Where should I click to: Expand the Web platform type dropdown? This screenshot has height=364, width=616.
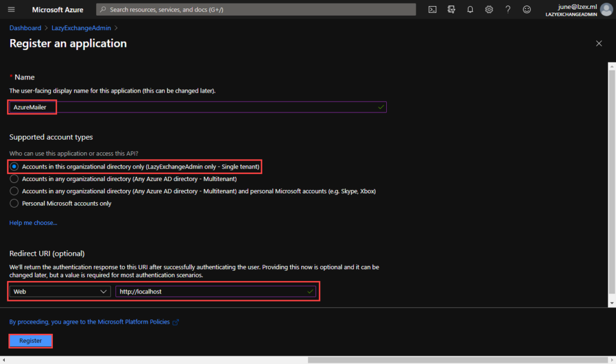point(60,291)
